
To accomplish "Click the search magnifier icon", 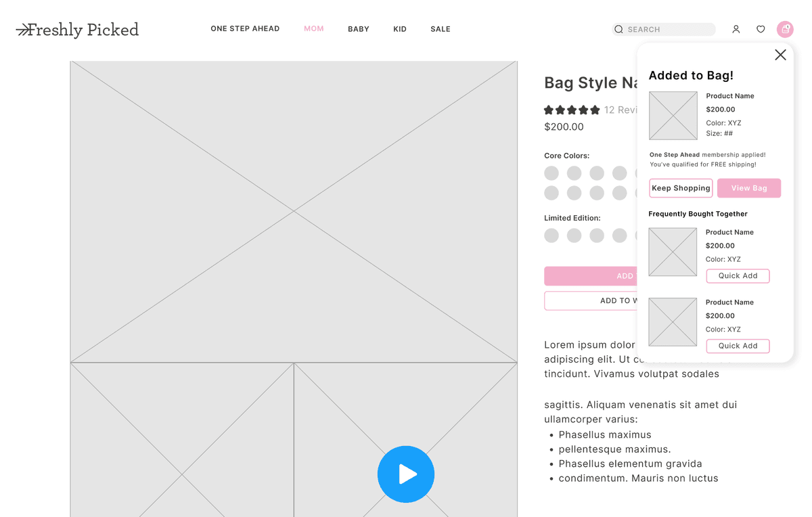I will [618, 29].
